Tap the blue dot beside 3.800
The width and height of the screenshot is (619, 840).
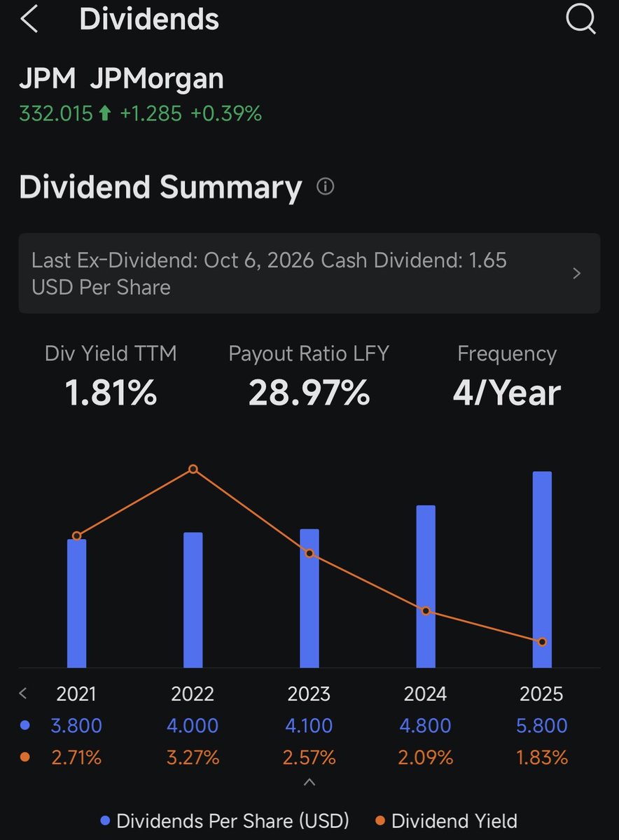click(25, 726)
